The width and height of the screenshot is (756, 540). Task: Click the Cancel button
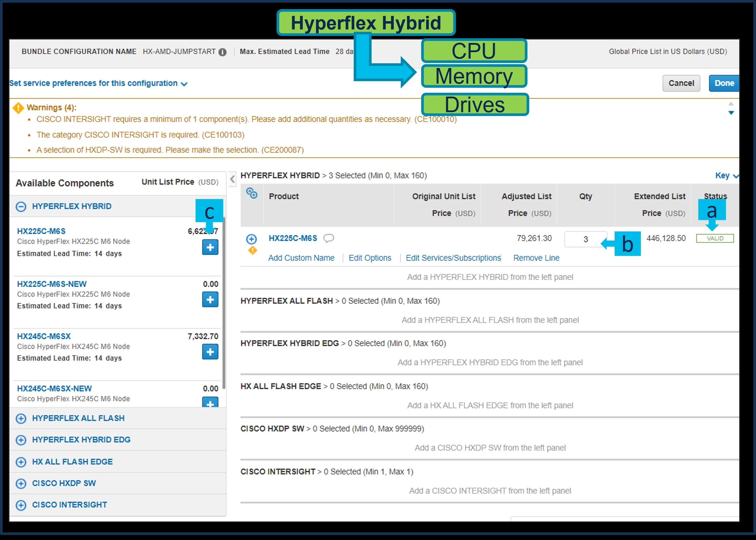pos(681,83)
